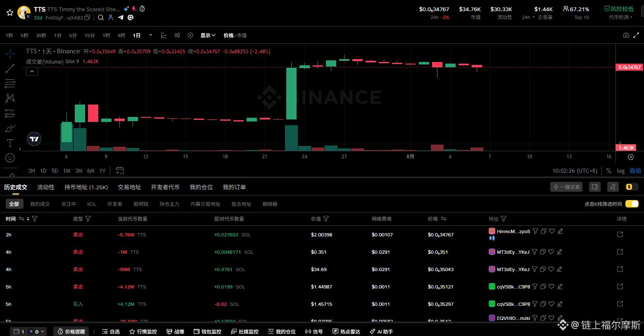Open the go-to-date calendar icon
The width and height of the screenshot is (644, 336).
pyautogui.click(x=120, y=170)
